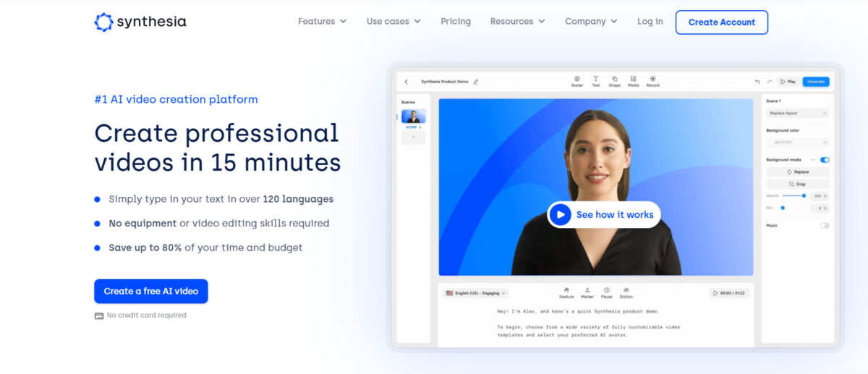Image resolution: width=868 pixels, height=374 pixels.
Task: Open the English (US) - Engaging voice dropdown
Action: [475, 293]
